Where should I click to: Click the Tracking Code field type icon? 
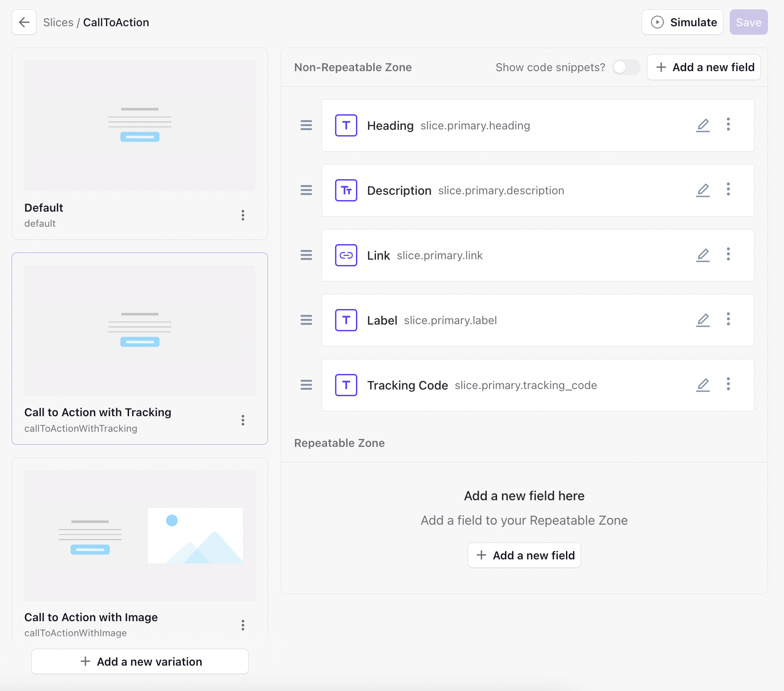point(346,385)
